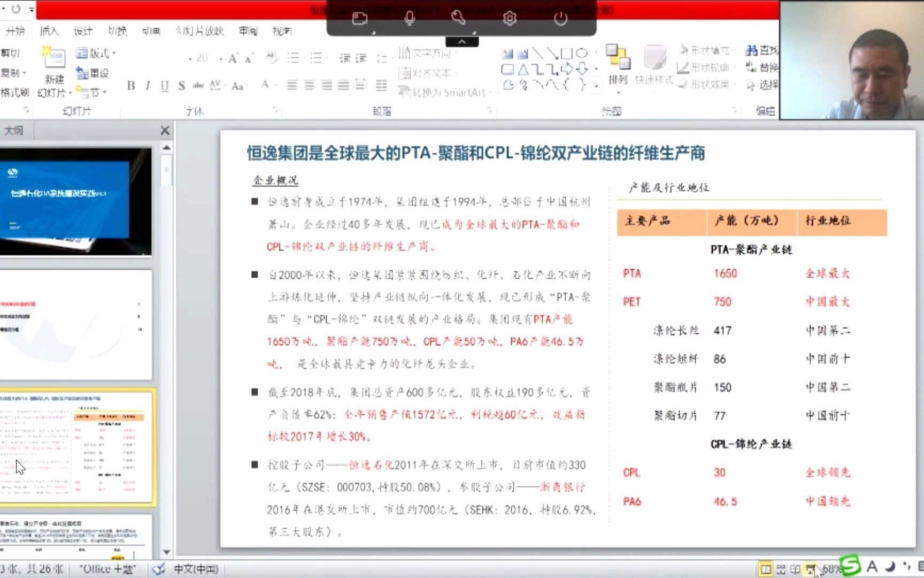Open the 切换 transitions tab
This screenshot has width=924, height=578.
click(x=117, y=31)
